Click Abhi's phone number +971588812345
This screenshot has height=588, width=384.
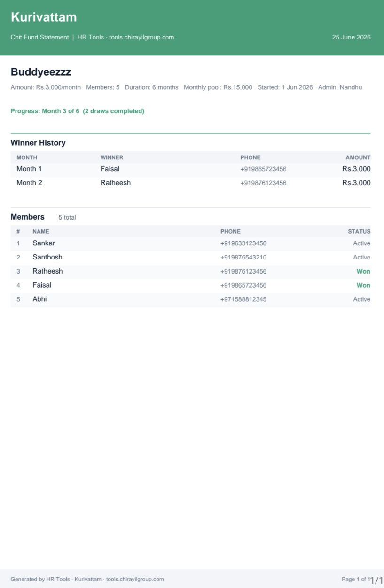click(x=243, y=299)
